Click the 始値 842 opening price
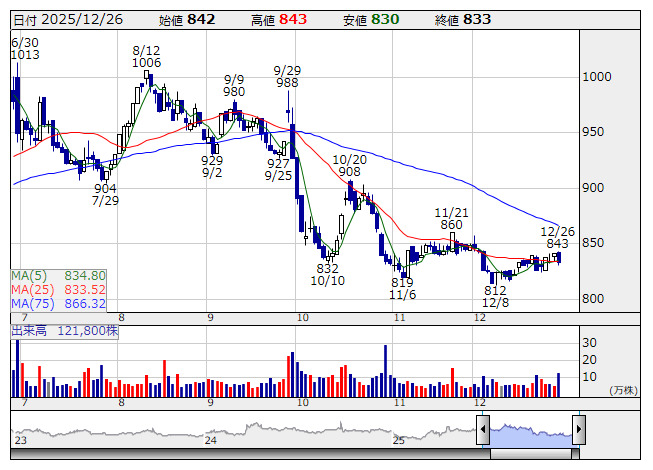 [187, 20]
